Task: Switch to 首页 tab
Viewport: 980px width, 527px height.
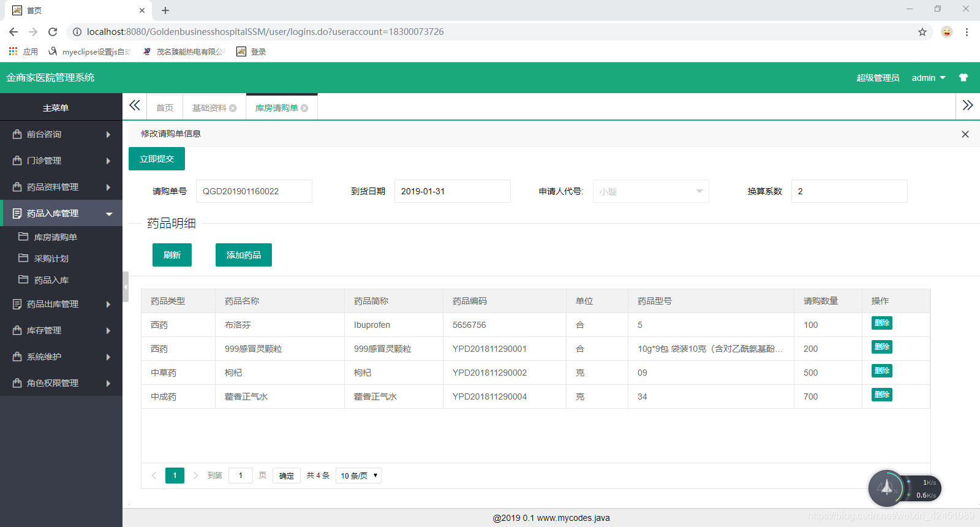Action: 165,108
